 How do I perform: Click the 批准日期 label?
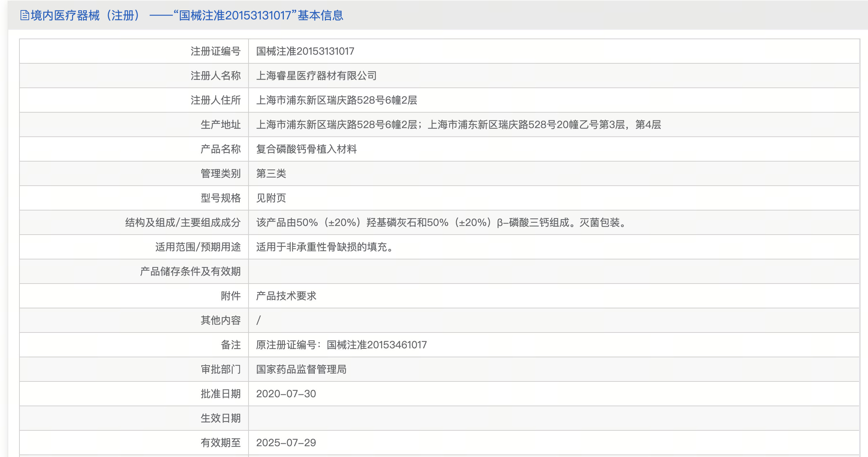pos(221,394)
